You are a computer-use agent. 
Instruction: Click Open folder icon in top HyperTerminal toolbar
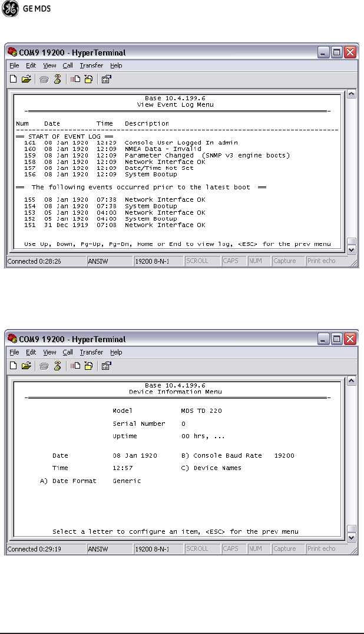point(27,79)
